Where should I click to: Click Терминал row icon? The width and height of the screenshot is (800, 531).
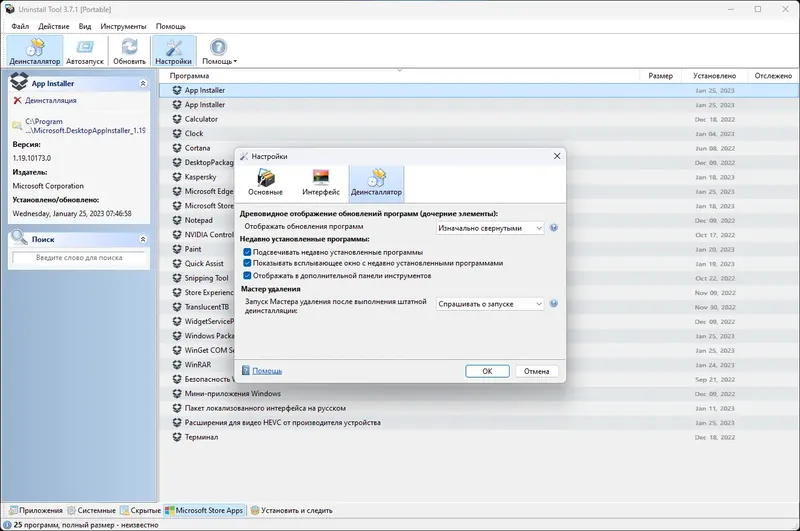point(177,437)
